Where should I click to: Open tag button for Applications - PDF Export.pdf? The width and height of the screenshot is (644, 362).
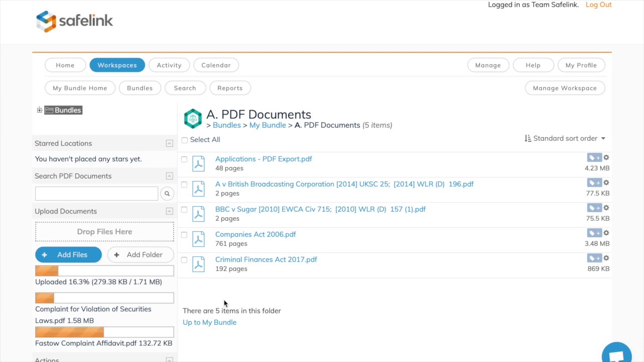point(594,158)
